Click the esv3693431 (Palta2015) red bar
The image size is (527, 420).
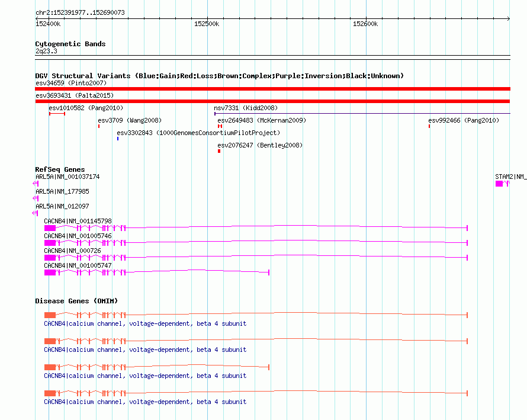[272, 101]
